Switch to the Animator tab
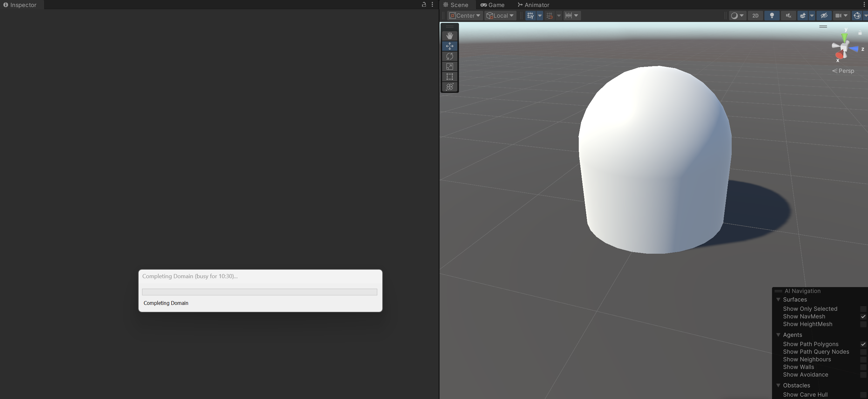The image size is (868, 399). 533,5
